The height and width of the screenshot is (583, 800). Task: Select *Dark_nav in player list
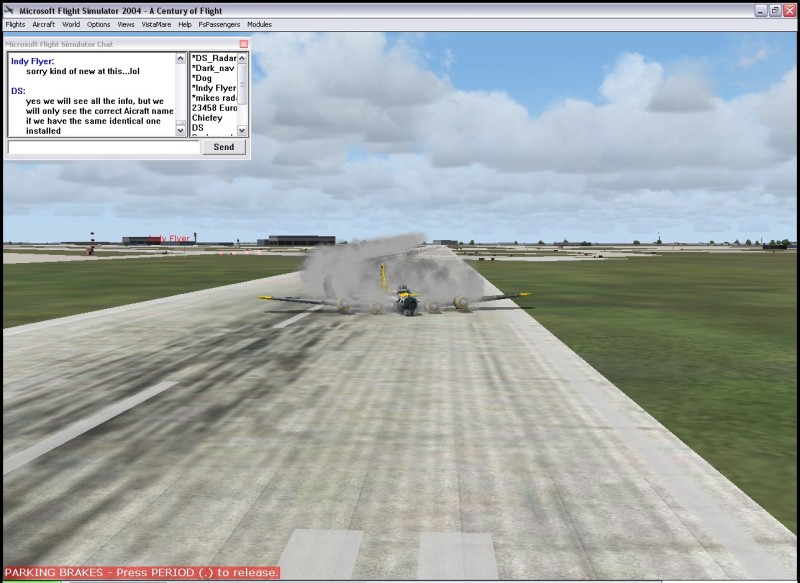(213, 68)
